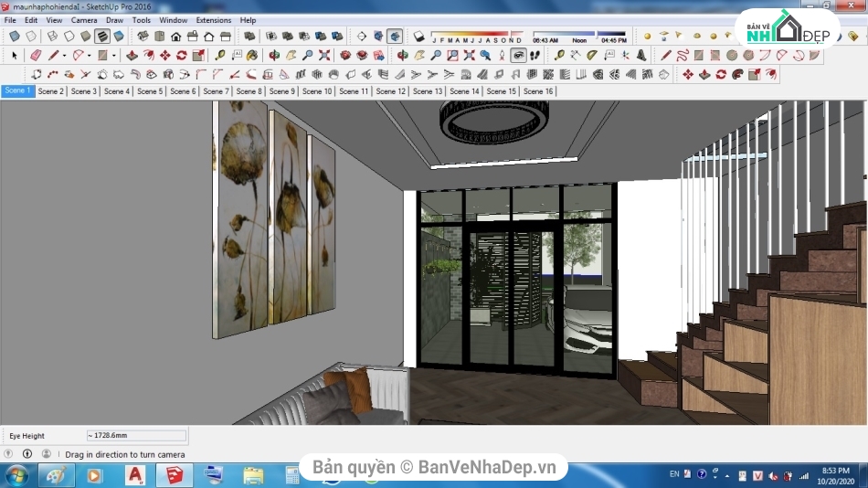868x488 pixels.
Task: Expand the Rectangle tool dropdown arrow
Action: [x=113, y=56]
